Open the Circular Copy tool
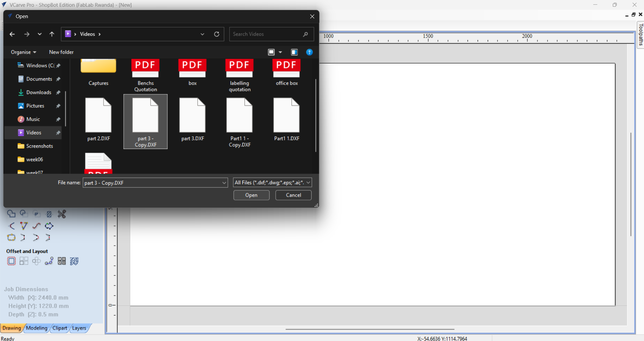Viewport: 644px width, 341px height. [36, 261]
